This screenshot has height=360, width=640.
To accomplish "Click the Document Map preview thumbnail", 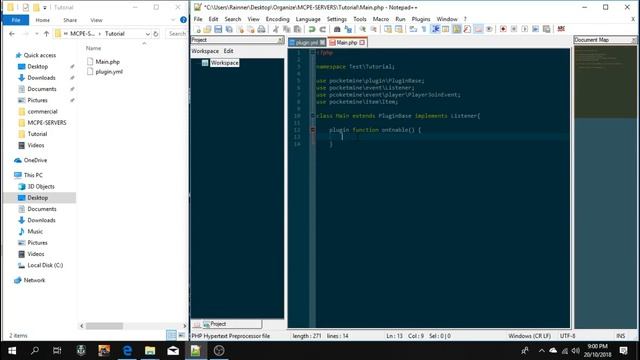I will point(605,82).
